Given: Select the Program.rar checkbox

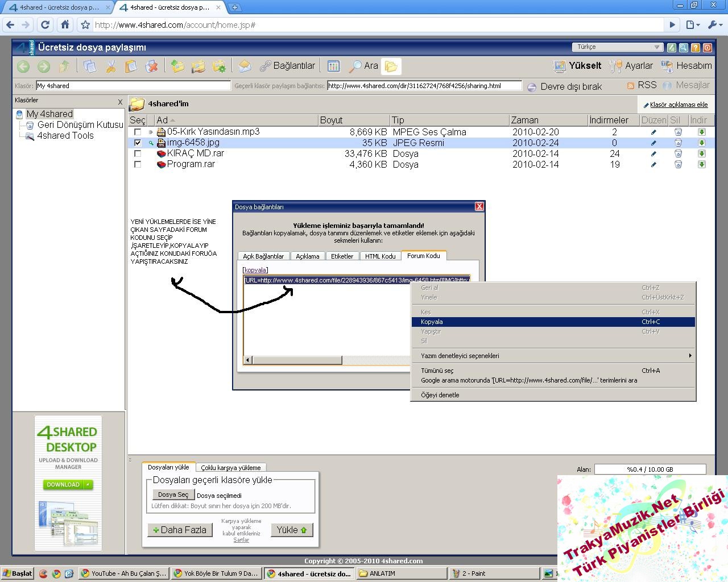Looking at the screenshot, I should point(138,164).
